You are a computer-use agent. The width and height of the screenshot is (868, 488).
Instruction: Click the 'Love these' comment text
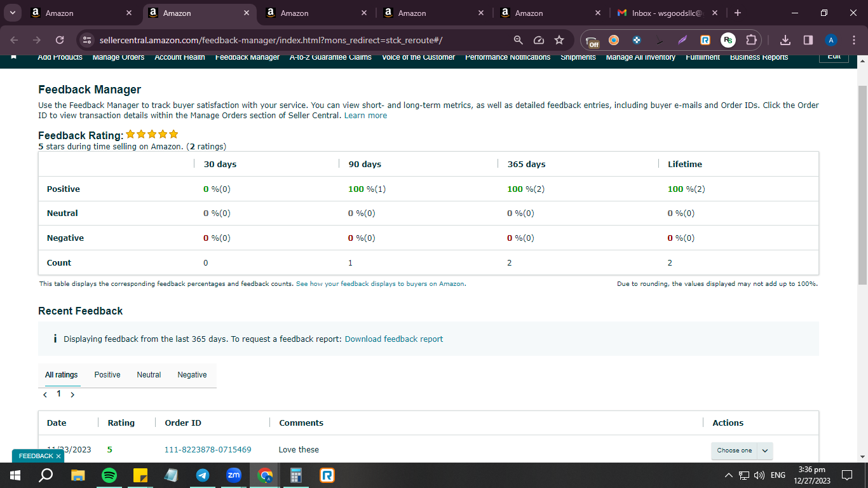[299, 450]
